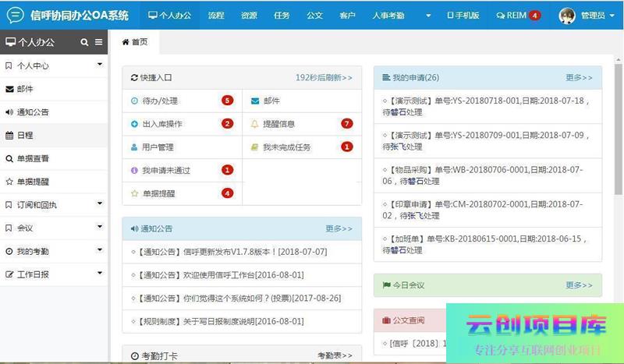Open 通知公告 in the left sidebar
This screenshot has height=364, width=624.
33,112
